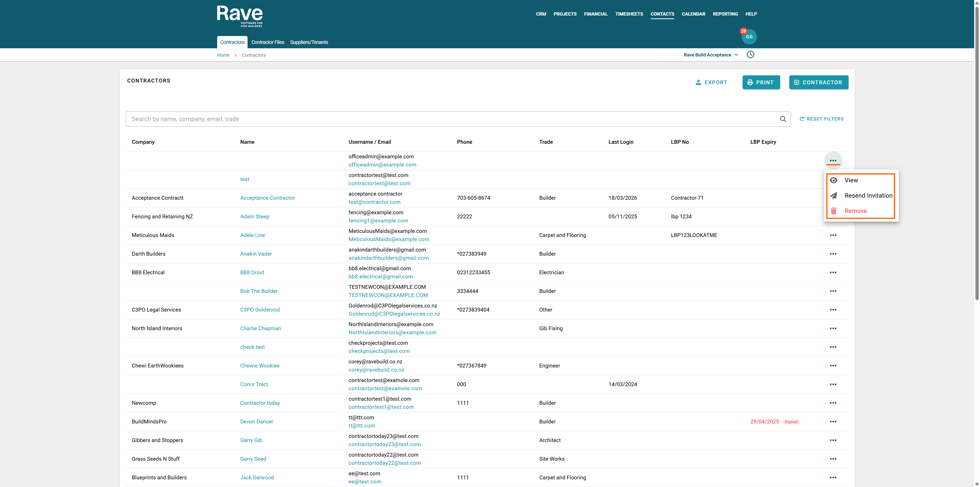Click the Rave logo
The height and width of the screenshot is (487, 980).
tap(240, 16)
